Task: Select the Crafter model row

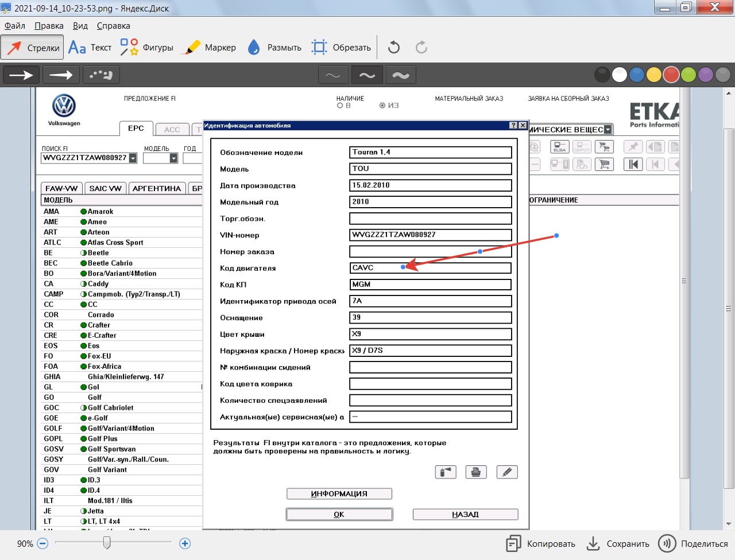Action: pos(122,325)
